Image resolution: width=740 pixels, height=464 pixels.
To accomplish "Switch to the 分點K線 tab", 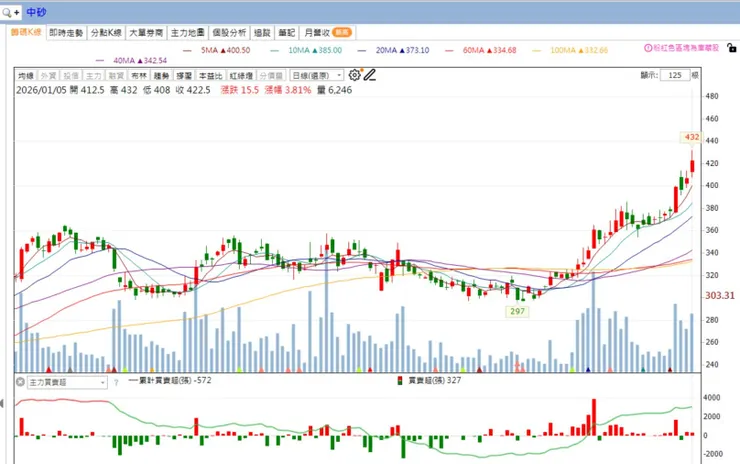I will [x=106, y=33].
